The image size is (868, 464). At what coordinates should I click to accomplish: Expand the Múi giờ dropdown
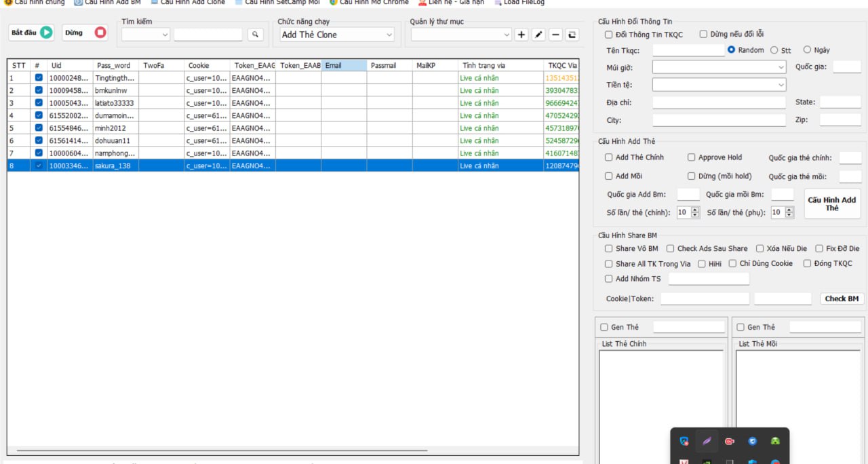click(x=719, y=67)
